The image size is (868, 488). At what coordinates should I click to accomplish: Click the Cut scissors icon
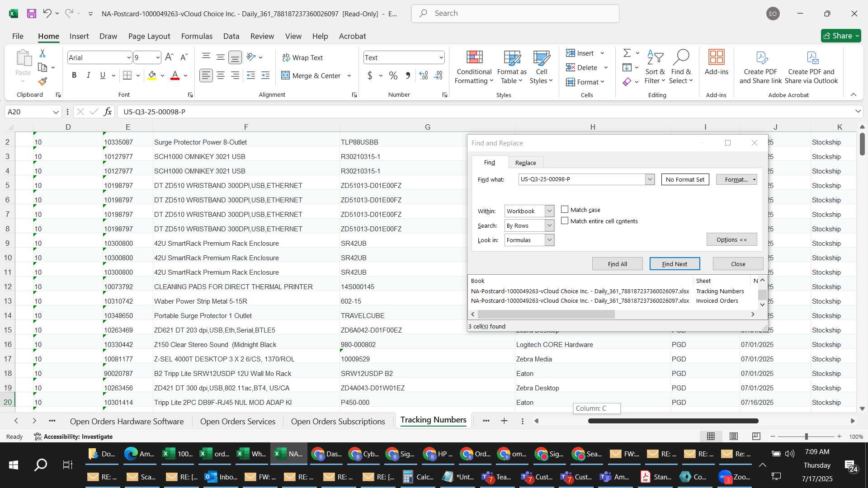click(x=42, y=53)
